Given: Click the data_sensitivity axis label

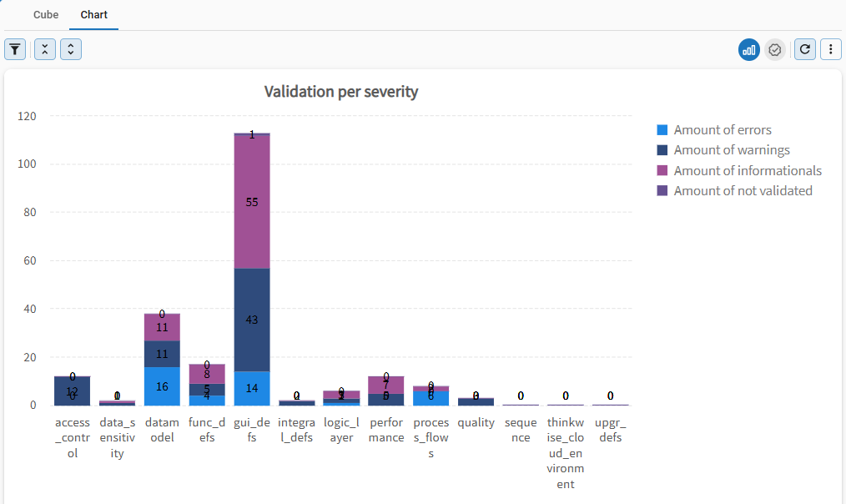Looking at the screenshot, I should (x=117, y=437).
